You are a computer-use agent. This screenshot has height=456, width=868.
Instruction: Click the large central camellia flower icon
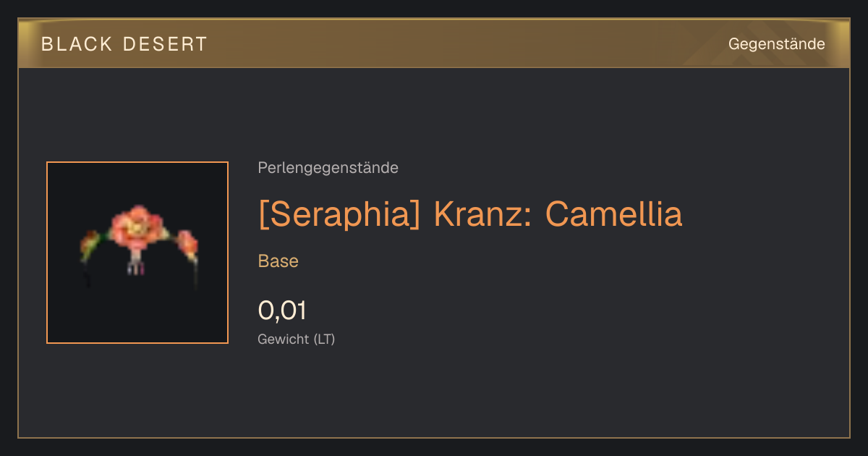tap(137, 225)
